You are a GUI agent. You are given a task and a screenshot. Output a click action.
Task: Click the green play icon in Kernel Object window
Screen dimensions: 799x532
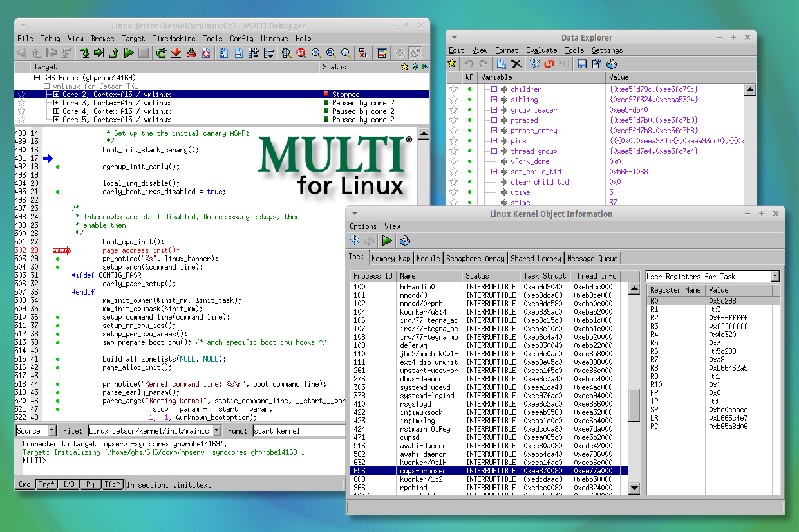(x=387, y=241)
